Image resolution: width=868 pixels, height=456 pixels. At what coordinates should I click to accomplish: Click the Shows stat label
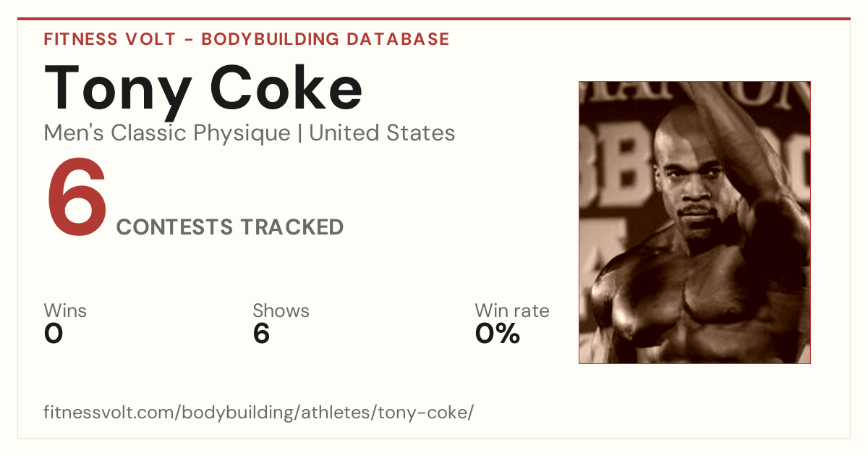(x=281, y=311)
